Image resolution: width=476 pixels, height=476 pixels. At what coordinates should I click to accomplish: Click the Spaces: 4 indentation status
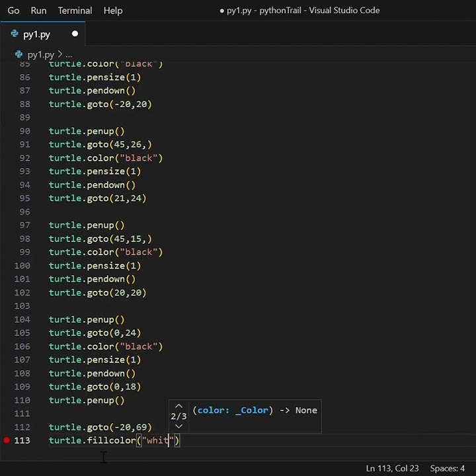[447, 469]
